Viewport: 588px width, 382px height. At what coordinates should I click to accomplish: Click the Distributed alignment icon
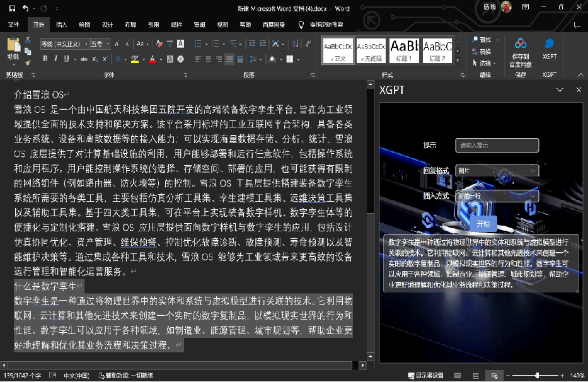[240, 59]
